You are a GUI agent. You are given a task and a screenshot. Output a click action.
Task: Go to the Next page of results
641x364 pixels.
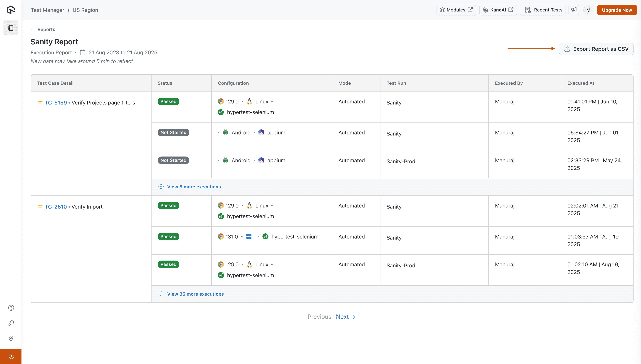(x=342, y=316)
